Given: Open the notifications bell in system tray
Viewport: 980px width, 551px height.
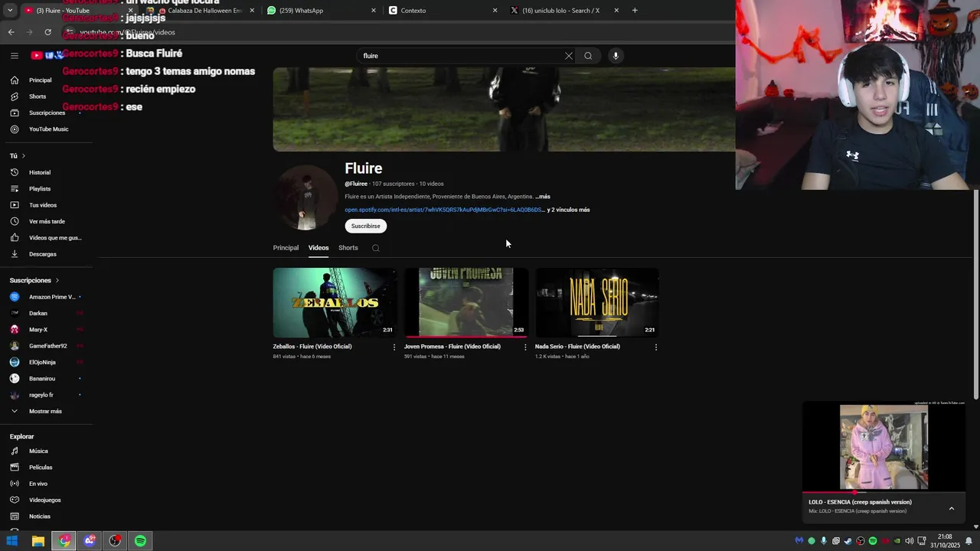Looking at the screenshot, I should [x=969, y=541].
